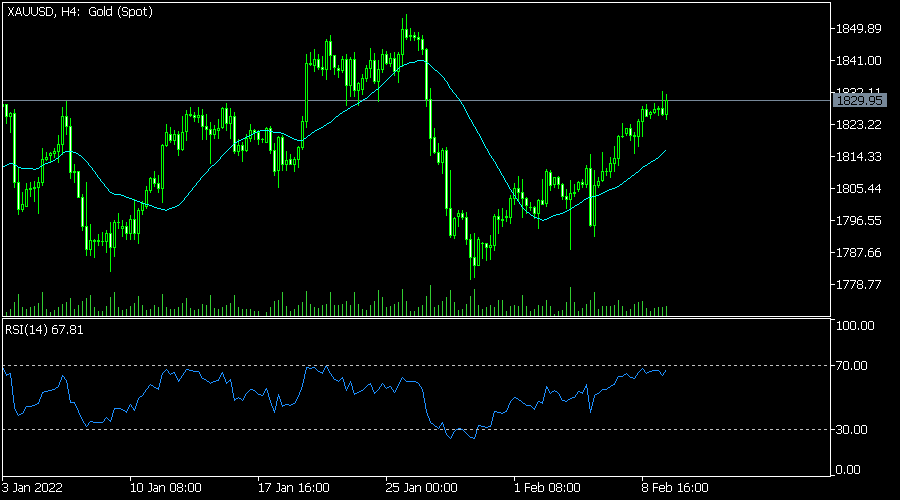Click the 8 Feb 16:00 time label
This screenshot has height=500, width=900.
674,488
